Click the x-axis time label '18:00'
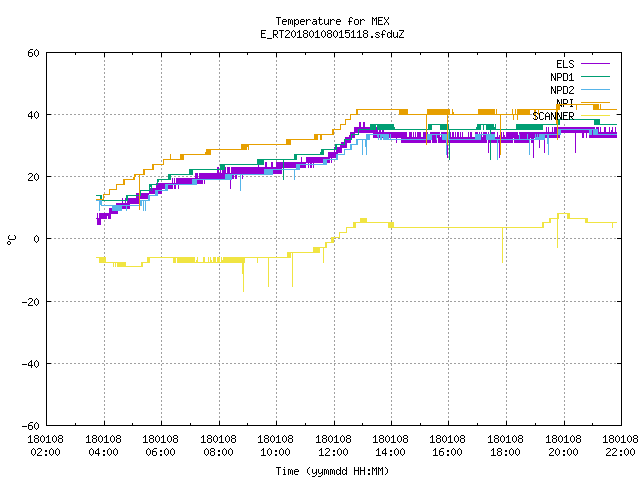 [506, 452]
